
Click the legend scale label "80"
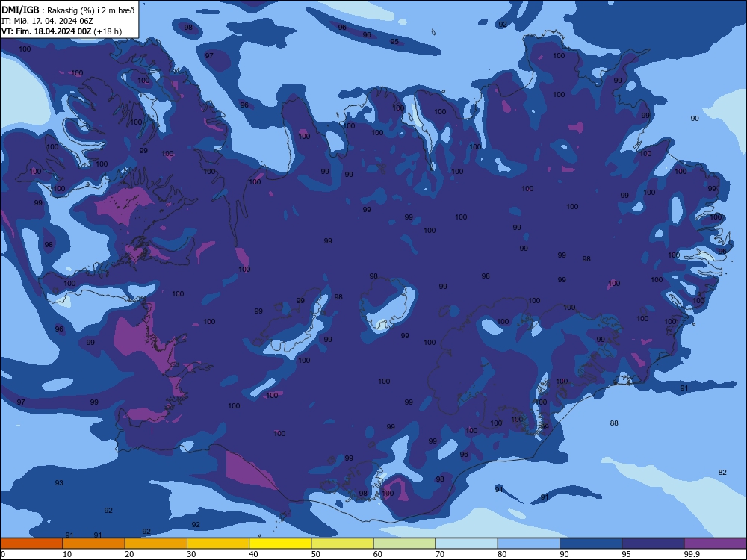(502, 554)
